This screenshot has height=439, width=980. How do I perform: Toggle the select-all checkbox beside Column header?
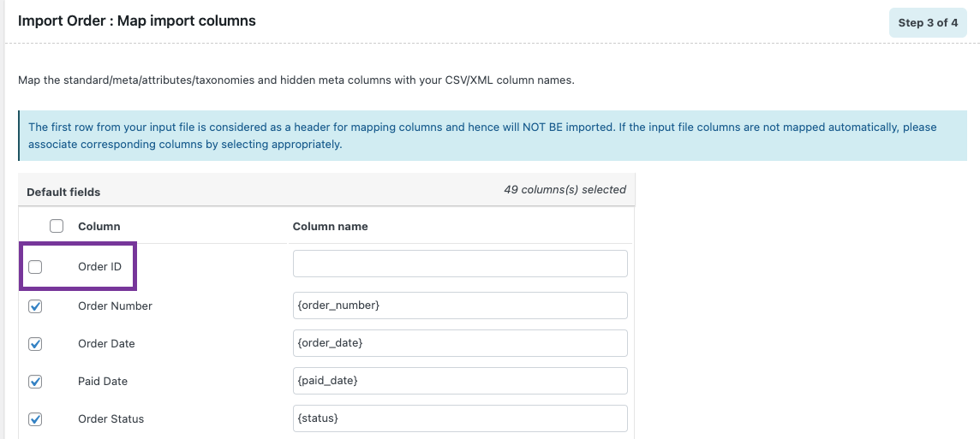[57, 226]
